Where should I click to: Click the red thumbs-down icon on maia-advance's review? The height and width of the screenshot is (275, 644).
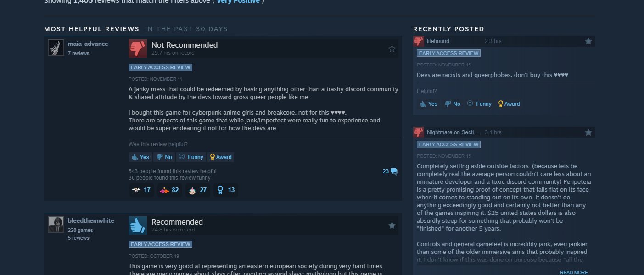coord(138,48)
